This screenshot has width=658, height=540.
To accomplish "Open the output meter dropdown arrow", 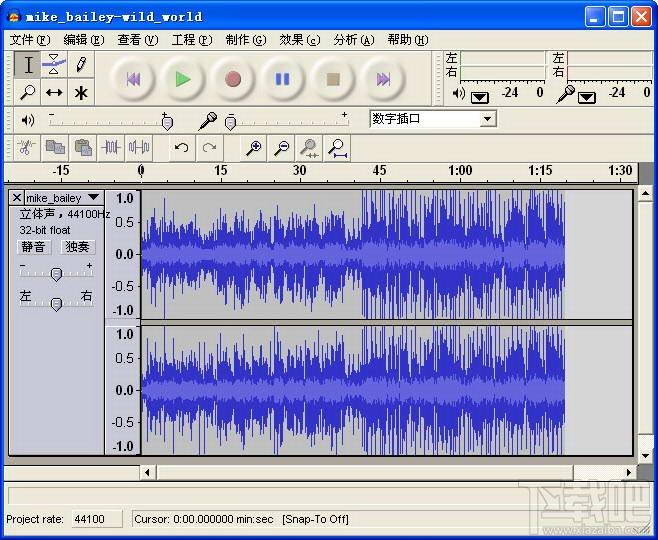I will 480,98.
